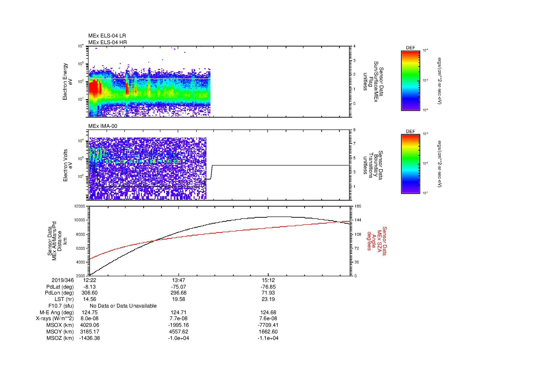Viewport: 555px width, 392px height.
Task: Click the 'MEx ELS-04 LR' panel title
Action: (107, 36)
